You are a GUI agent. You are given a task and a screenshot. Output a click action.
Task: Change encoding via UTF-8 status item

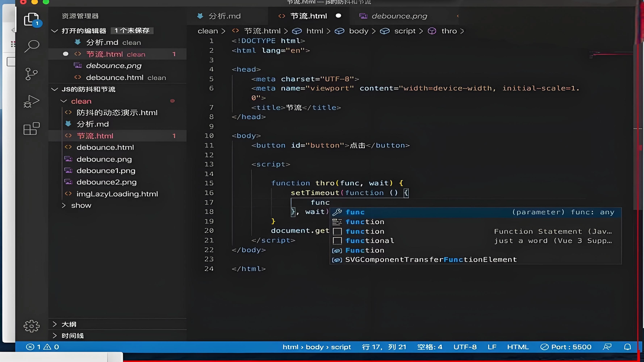[x=465, y=347]
